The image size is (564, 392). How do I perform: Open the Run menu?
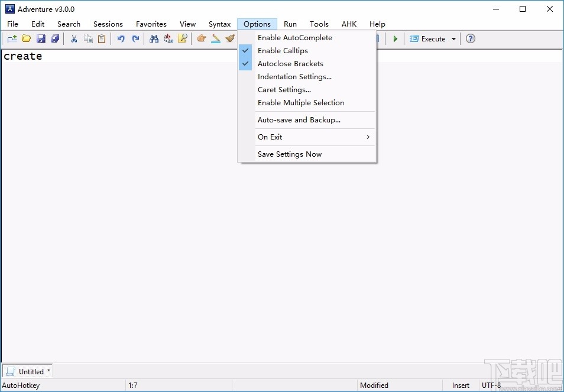pyautogui.click(x=290, y=24)
